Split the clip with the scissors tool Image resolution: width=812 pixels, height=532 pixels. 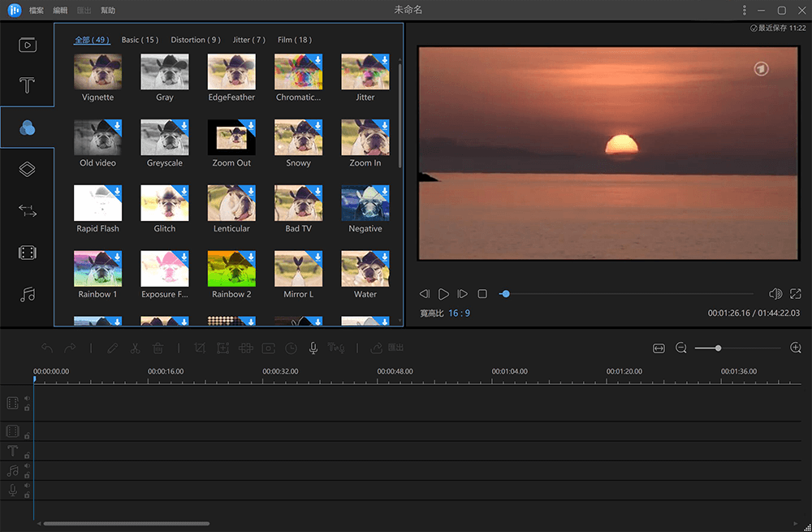coord(135,348)
